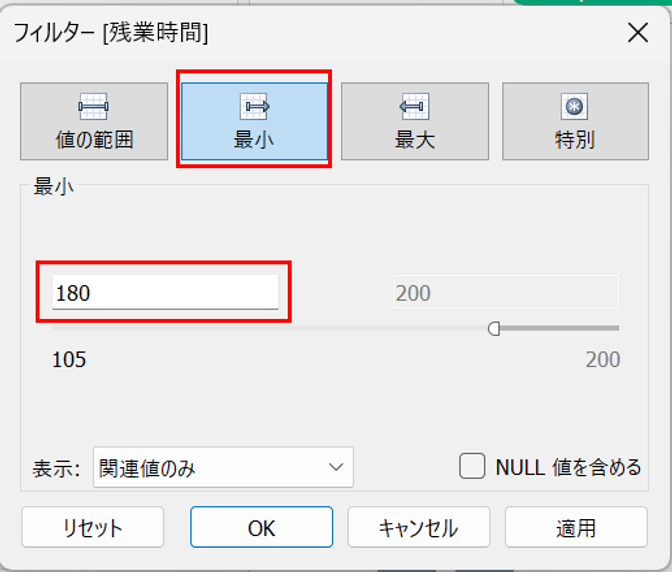Confirm the filter with OK

coord(261,527)
